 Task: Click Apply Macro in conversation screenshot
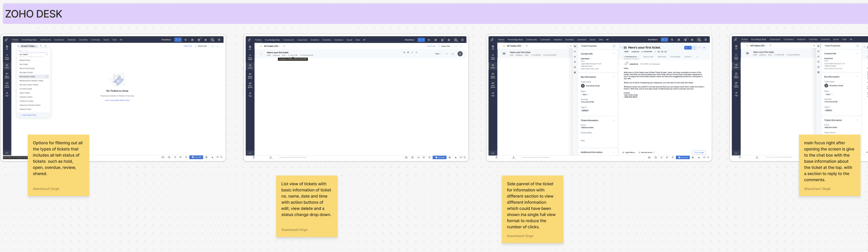pyautogui.click(x=629, y=152)
